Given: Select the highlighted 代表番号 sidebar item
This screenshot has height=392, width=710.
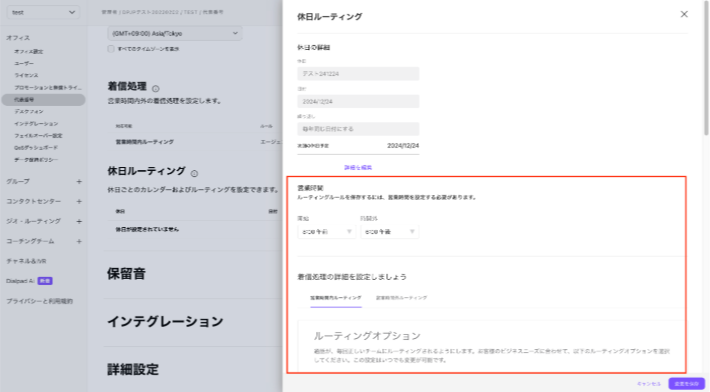Looking at the screenshot, I should 43,100.
